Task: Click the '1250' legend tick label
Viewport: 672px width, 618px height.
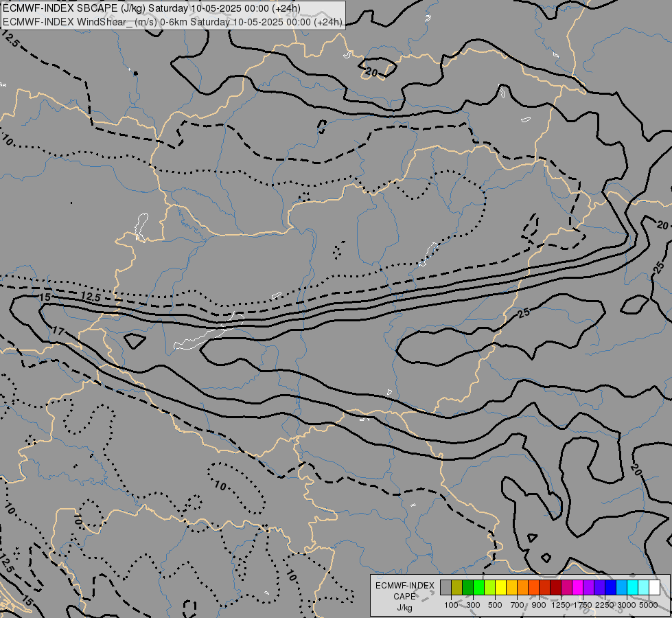Action: click(561, 605)
